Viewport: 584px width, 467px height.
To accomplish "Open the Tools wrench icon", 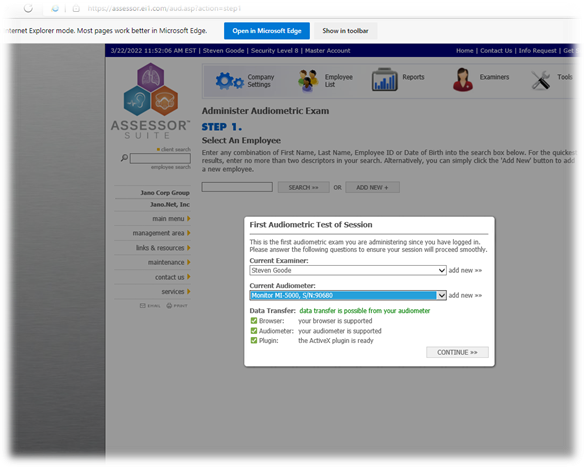I will 541,80.
